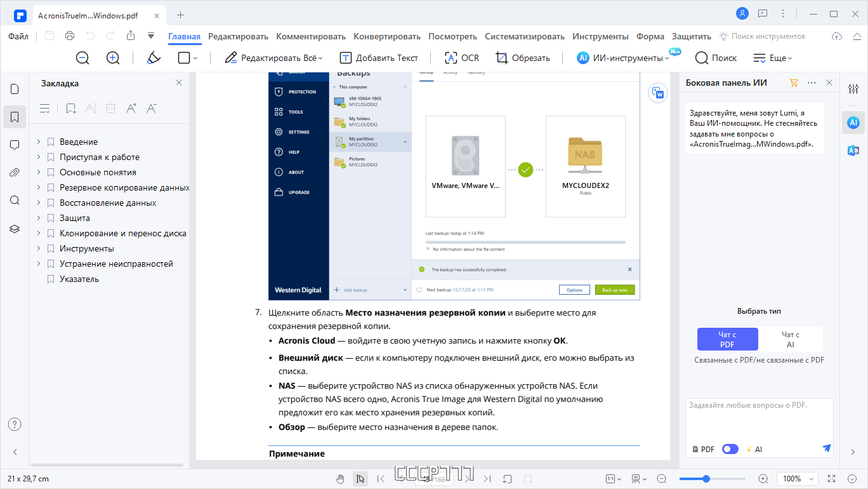
Task: Open the attachments panel in left sidebar
Action: coord(15,172)
